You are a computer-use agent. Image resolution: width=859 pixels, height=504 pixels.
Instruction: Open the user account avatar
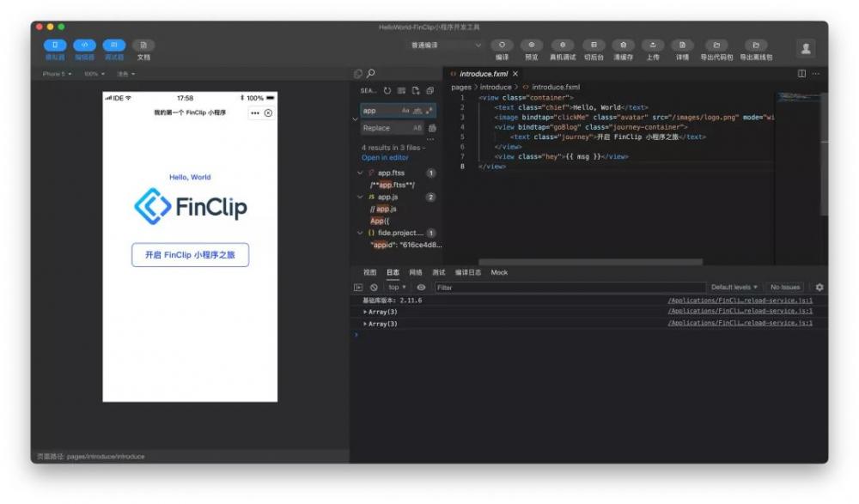click(806, 49)
